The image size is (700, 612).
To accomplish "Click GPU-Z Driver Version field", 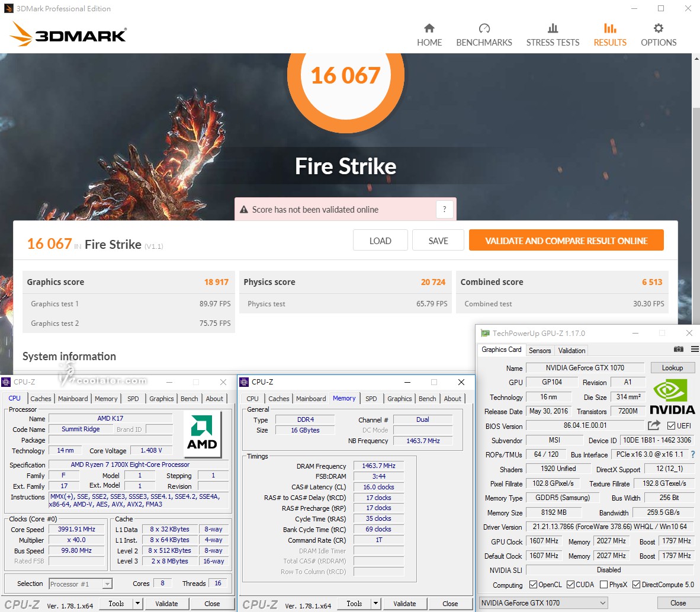I will point(610,527).
